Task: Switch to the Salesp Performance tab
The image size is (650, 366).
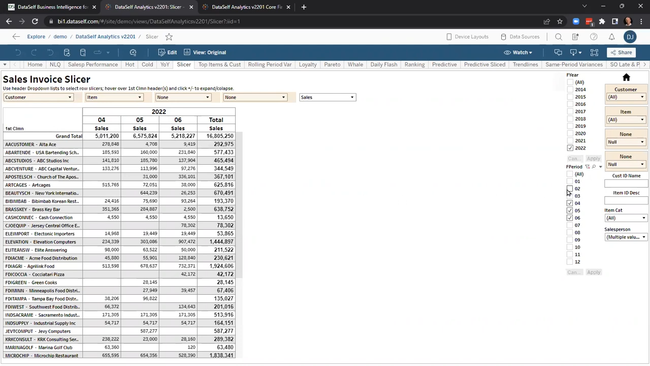Action: [92, 65]
